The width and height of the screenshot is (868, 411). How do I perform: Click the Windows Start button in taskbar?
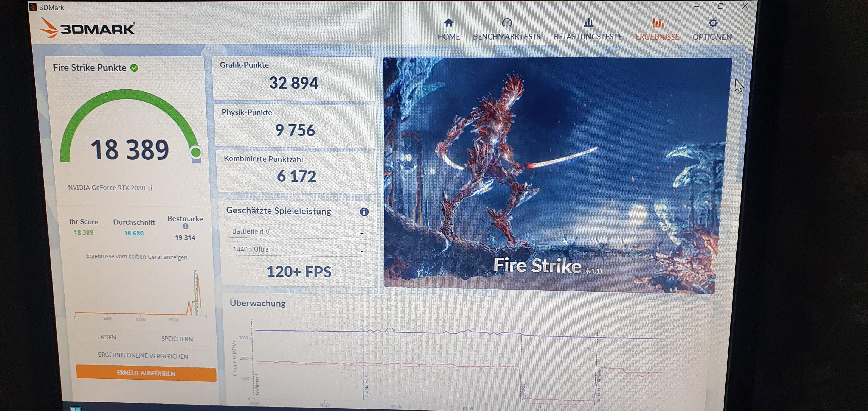[x=76, y=409]
